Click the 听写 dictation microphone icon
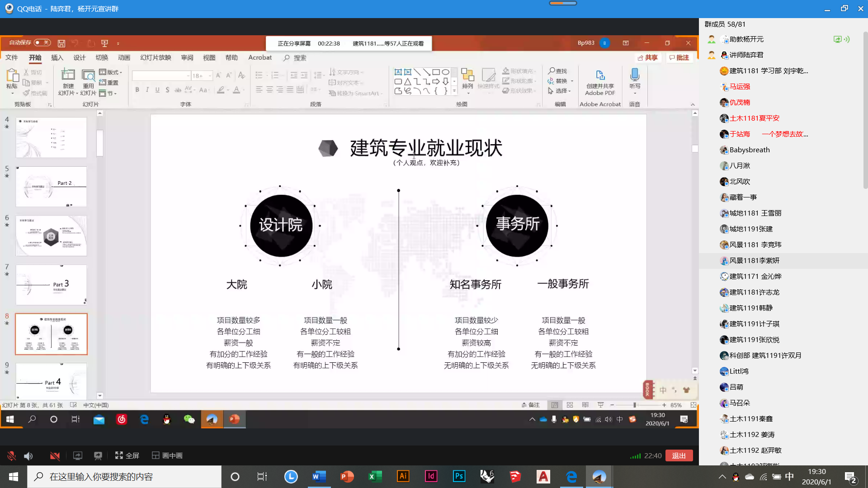The width and height of the screenshot is (868, 488). pos(635,75)
